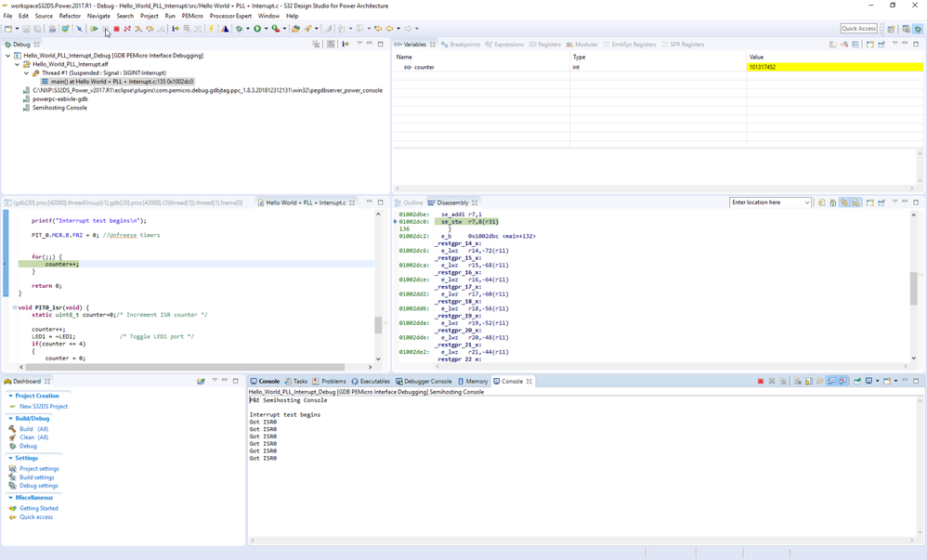
Task: Click the New file toolbar icon
Action: (8, 29)
